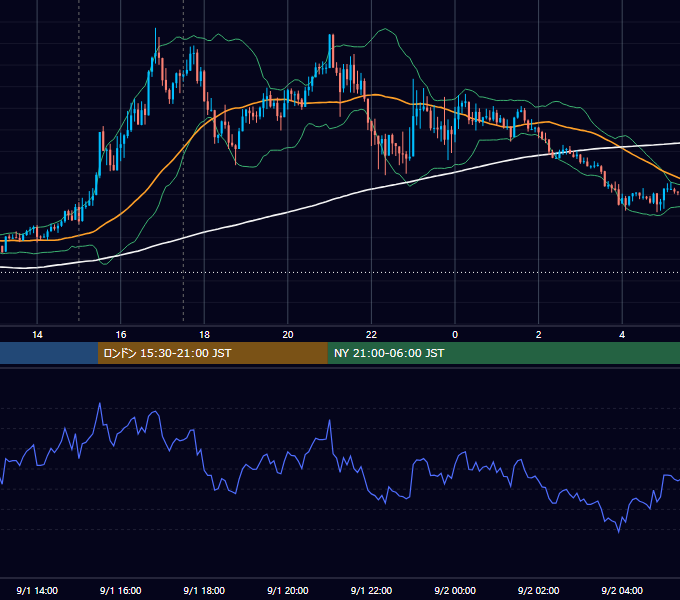
Task: Click the 9/1 14:00 time label
Action: point(37,590)
